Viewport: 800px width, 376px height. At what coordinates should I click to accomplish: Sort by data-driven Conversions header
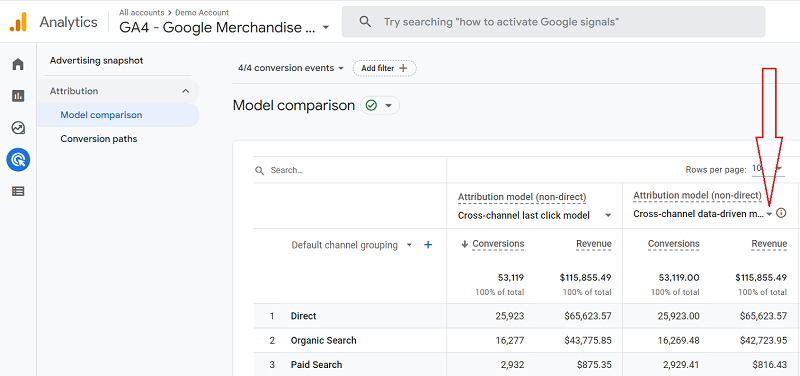click(673, 244)
